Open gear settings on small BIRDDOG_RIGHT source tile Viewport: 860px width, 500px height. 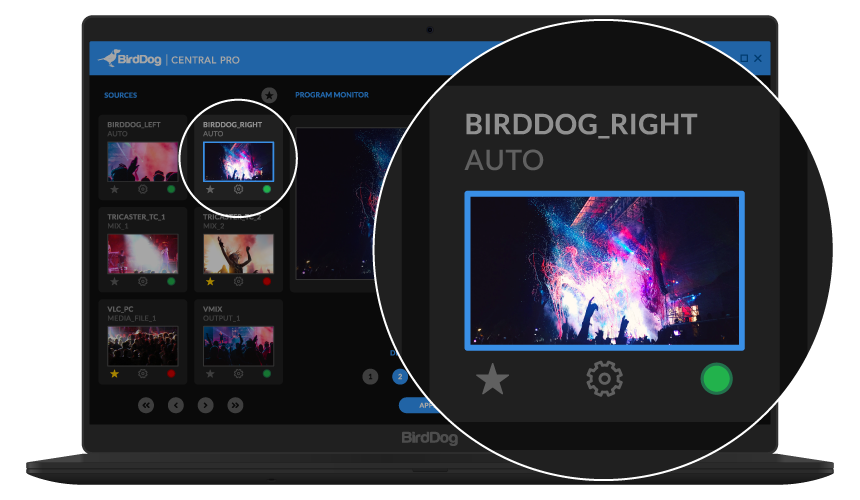tap(239, 189)
